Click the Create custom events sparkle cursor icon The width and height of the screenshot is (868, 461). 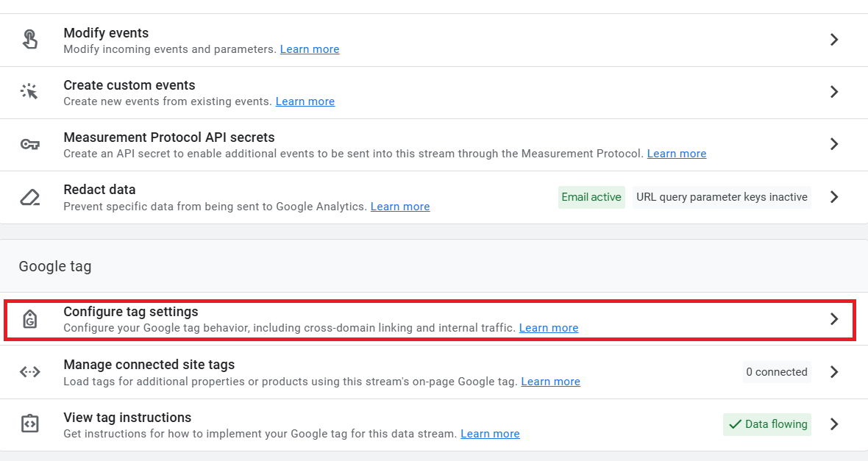tap(29, 91)
